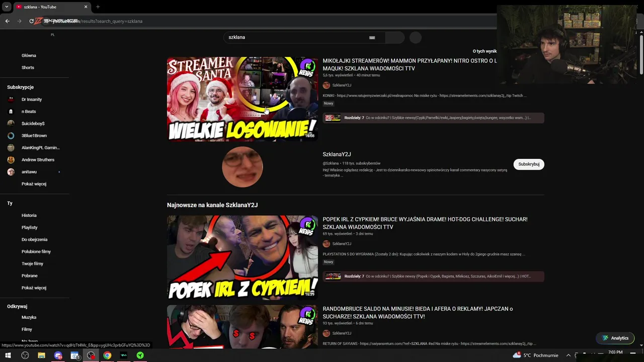Close the 'szklana - YouTube' tab

(x=86, y=7)
